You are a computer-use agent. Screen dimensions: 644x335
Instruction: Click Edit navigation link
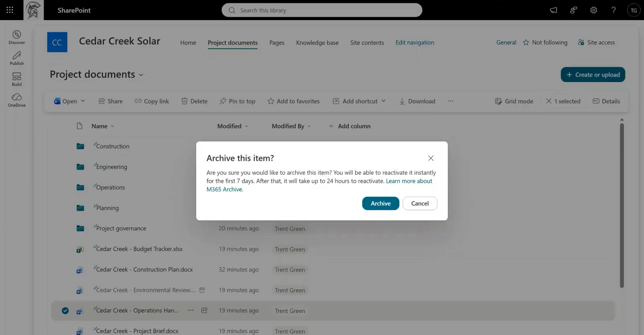point(415,43)
